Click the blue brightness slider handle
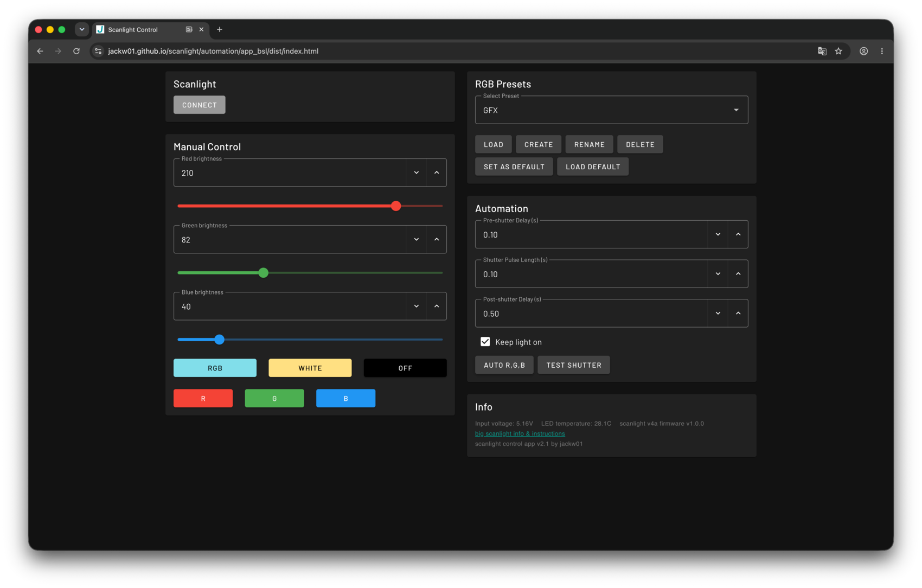Image resolution: width=922 pixels, height=588 pixels. [219, 340]
